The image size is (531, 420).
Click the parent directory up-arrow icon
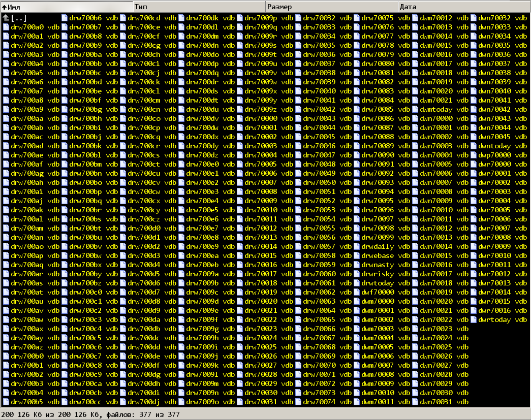6,18
